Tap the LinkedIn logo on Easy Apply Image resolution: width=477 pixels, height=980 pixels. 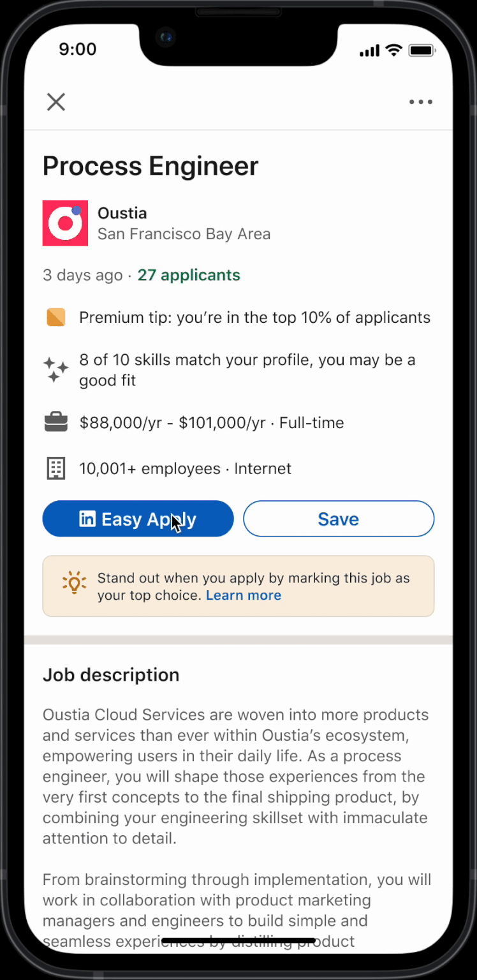coord(87,519)
